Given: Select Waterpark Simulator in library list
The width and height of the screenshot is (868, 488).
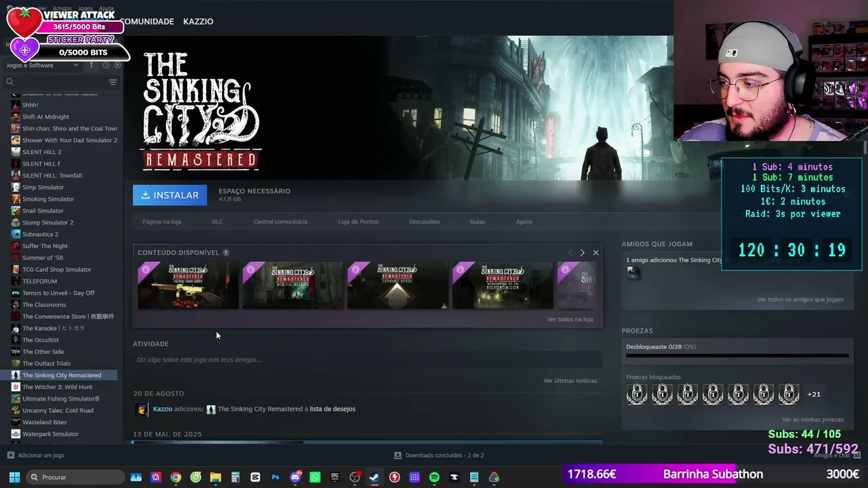Looking at the screenshot, I should coord(50,434).
